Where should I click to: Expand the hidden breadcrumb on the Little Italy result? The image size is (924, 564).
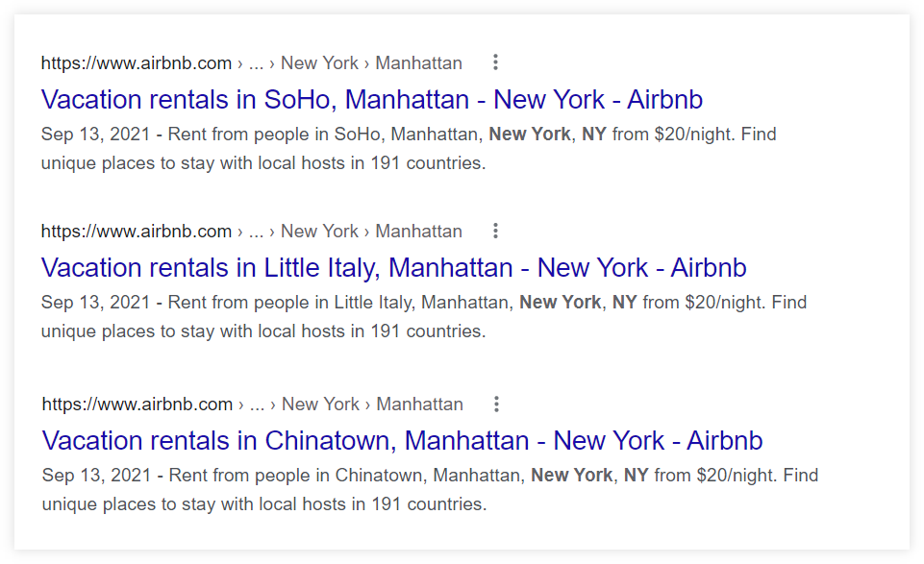[x=257, y=231]
